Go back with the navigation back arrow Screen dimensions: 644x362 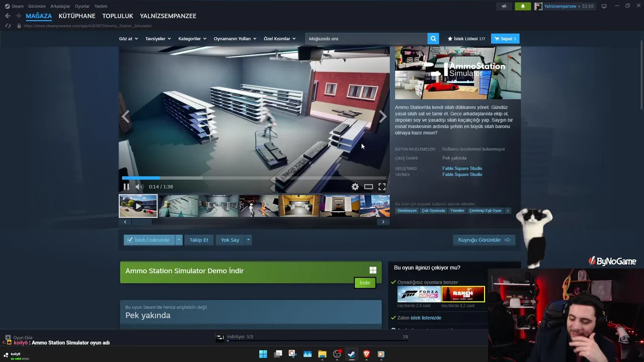(8, 16)
